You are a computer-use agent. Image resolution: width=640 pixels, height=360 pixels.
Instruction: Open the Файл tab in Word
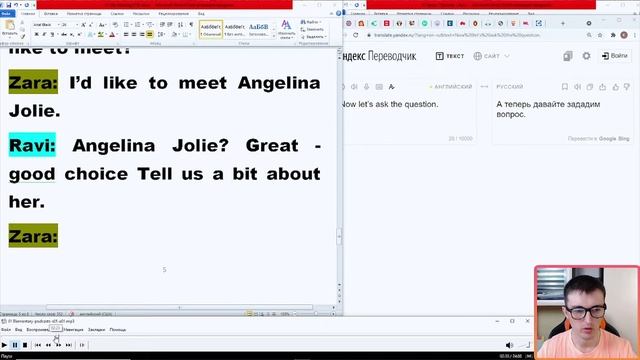6,13
